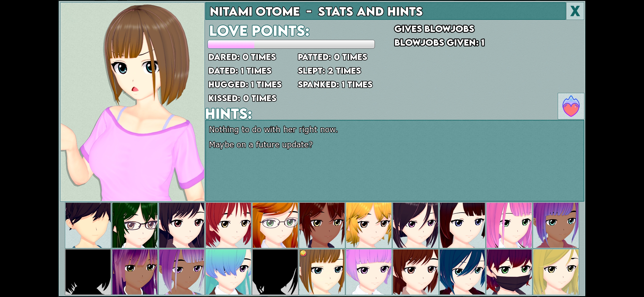Pick the red-haired girl with yellow eyes
This screenshot has height=297, width=644.
coord(228,225)
